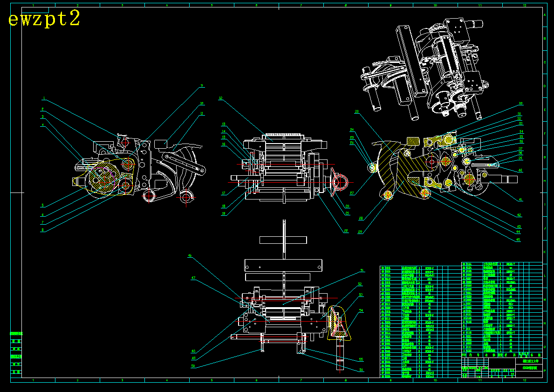Pick the leader callout numbered 14
Viewport: 554px width, 392px height.
coord(224,131)
